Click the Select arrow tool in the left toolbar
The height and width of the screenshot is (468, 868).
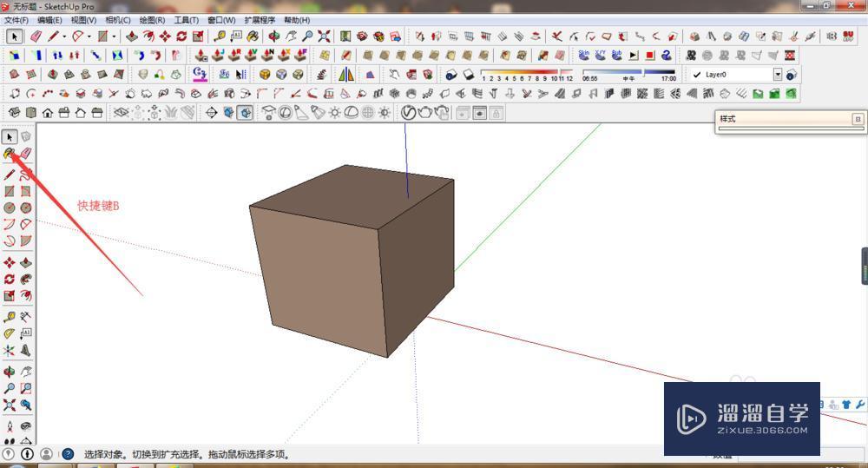[10, 136]
